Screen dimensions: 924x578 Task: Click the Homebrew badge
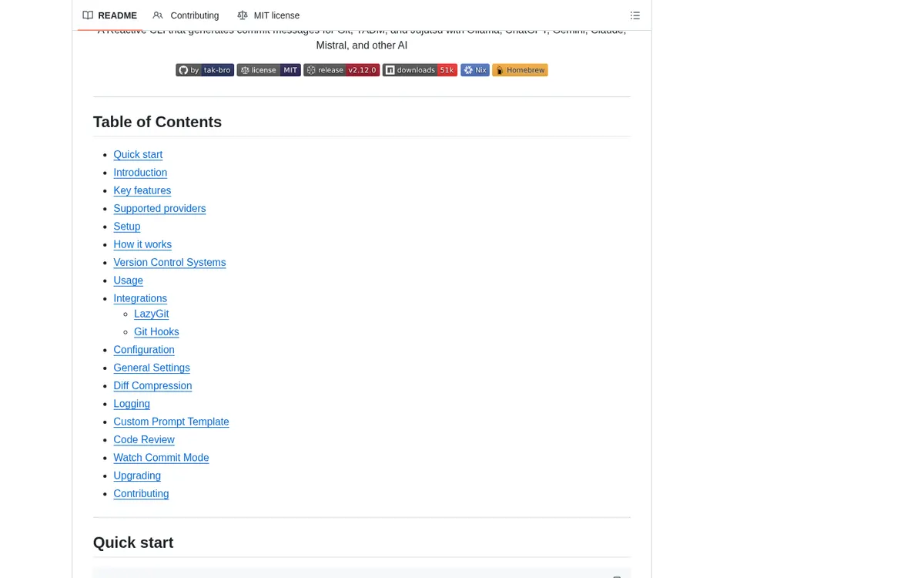[520, 70]
